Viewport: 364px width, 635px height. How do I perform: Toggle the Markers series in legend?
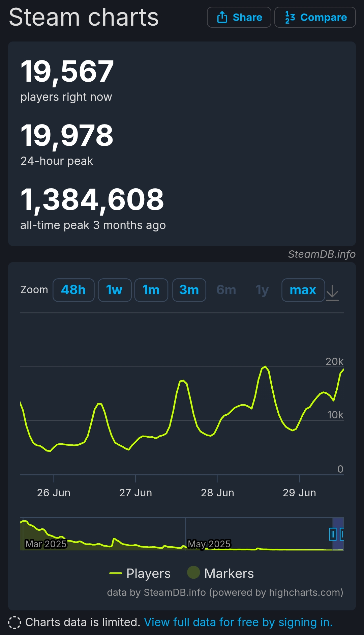pyautogui.click(x=220, y=573)
